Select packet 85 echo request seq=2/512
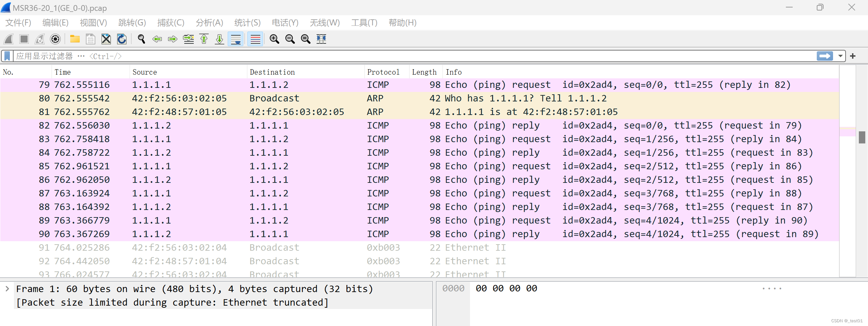This screenshot has width=868, height=326. [x=420, y=166]
